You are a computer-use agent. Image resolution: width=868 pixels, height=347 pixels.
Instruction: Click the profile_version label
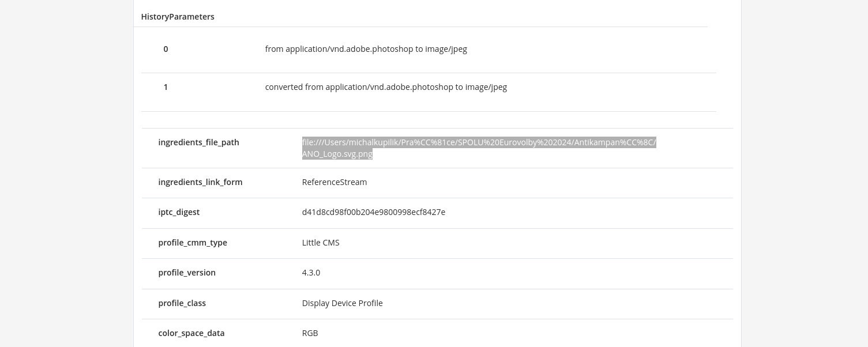(187, 273)
